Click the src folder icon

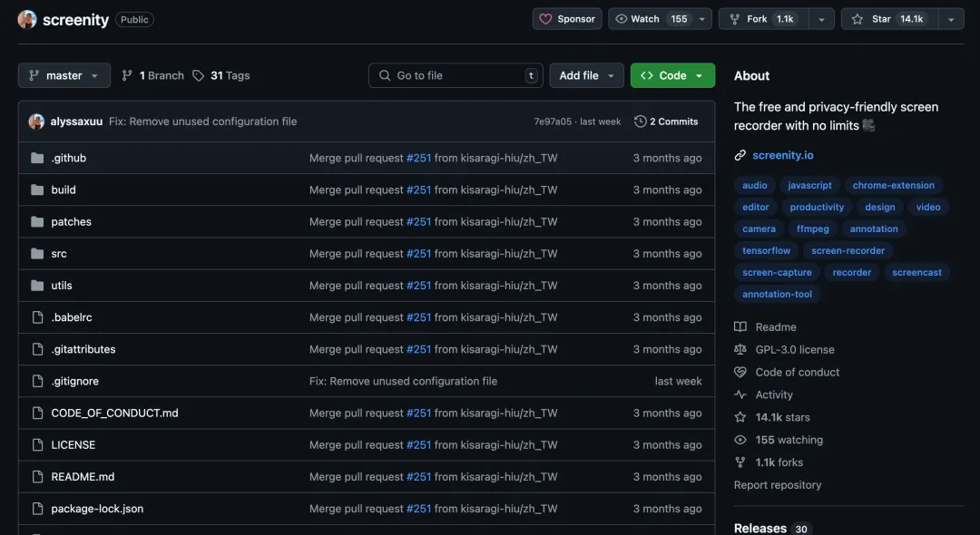[x=37, y=254]
